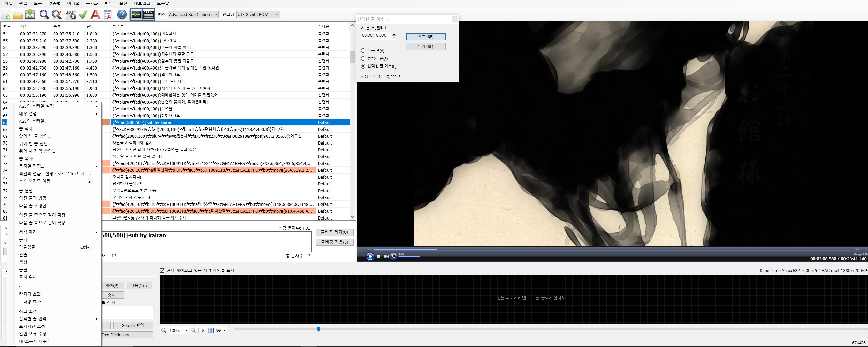868x347 pixels.
Task: Expand the 문자열 편집 submenu
Action: pyautogui.click(x=59, y=166)
